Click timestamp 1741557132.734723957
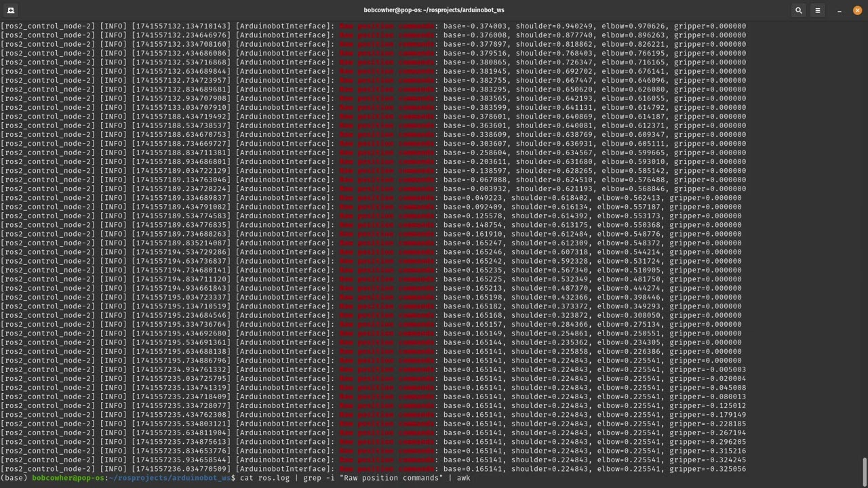Viewport: 868px width, 488px height. tap(181, 80)
